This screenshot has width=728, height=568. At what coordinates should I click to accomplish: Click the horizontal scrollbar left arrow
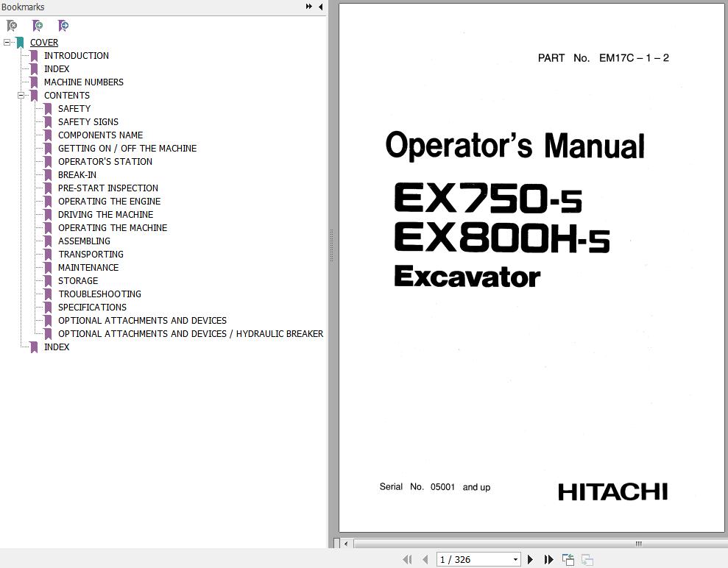coord(346,544)
